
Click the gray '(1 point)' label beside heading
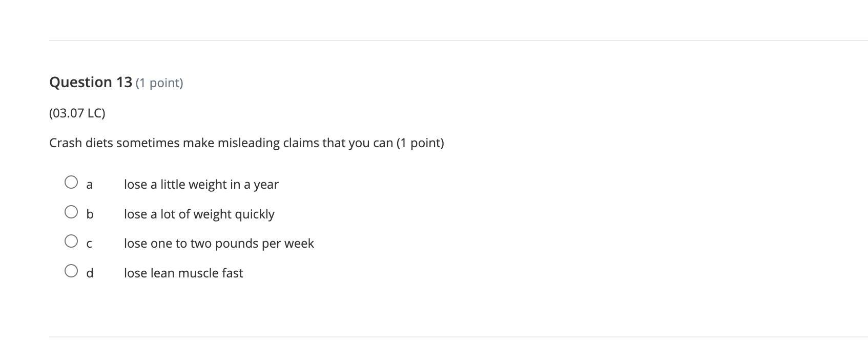(x=159, y=83)
